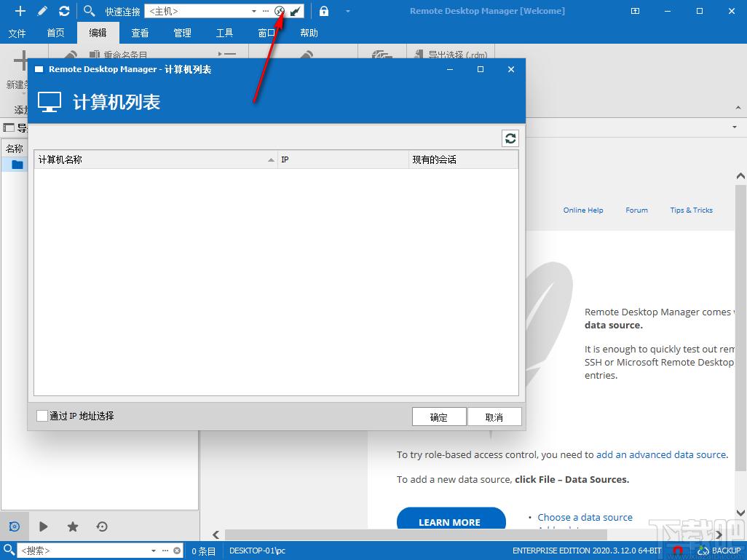747x560 pixels.
Task: Click scroll up arrow on welcome page
Action: pyautogui.click(x=740, y=176)
